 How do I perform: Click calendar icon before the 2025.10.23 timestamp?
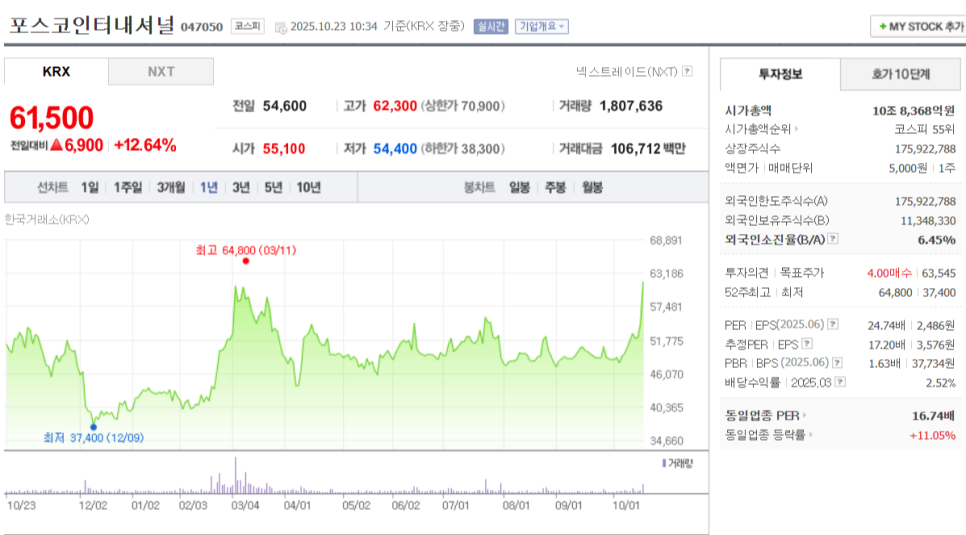280,28
